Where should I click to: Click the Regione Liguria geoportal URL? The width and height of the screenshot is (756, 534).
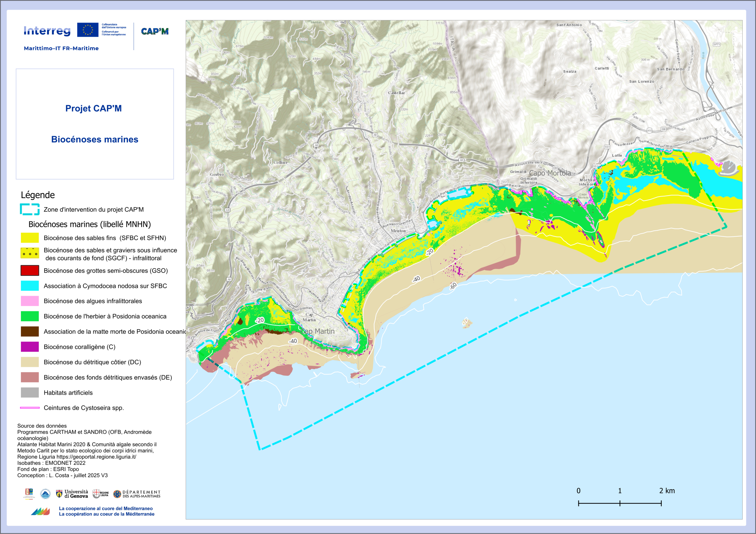pos(96,457)
